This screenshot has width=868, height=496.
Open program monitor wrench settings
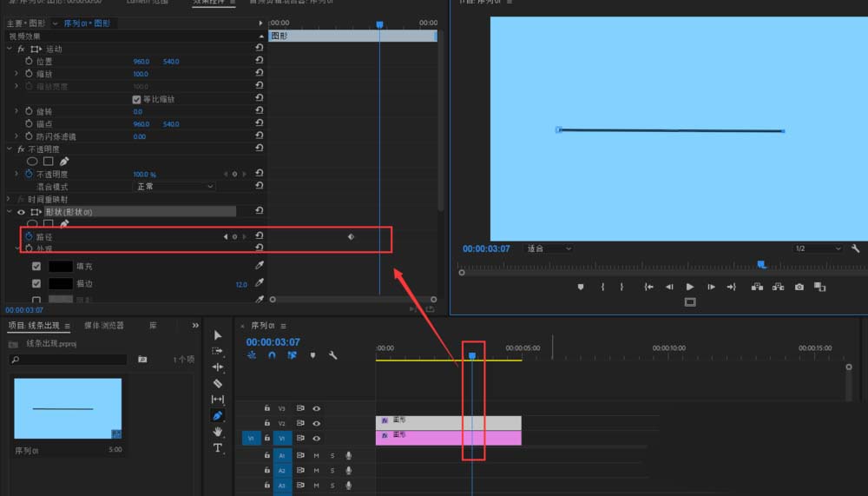855,248
